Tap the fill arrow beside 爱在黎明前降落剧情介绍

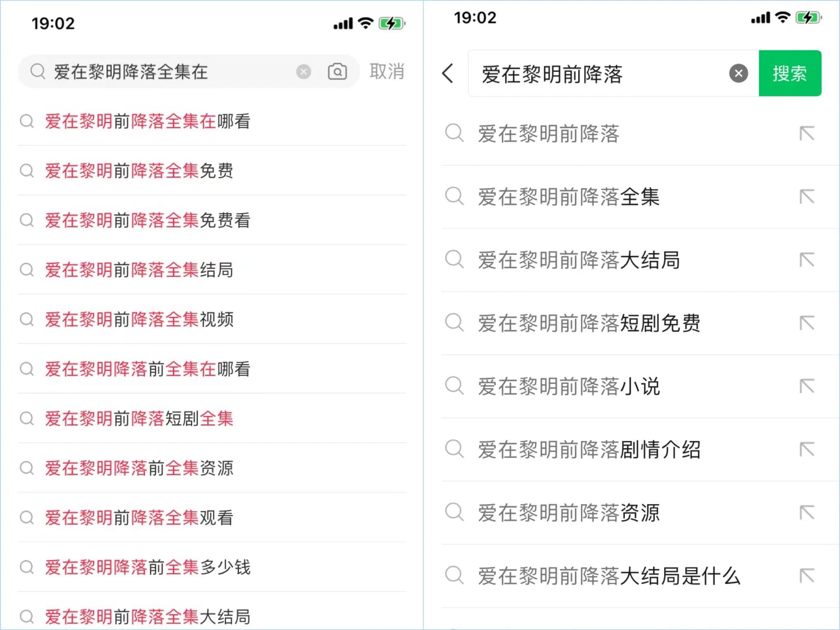click(807, 449)
